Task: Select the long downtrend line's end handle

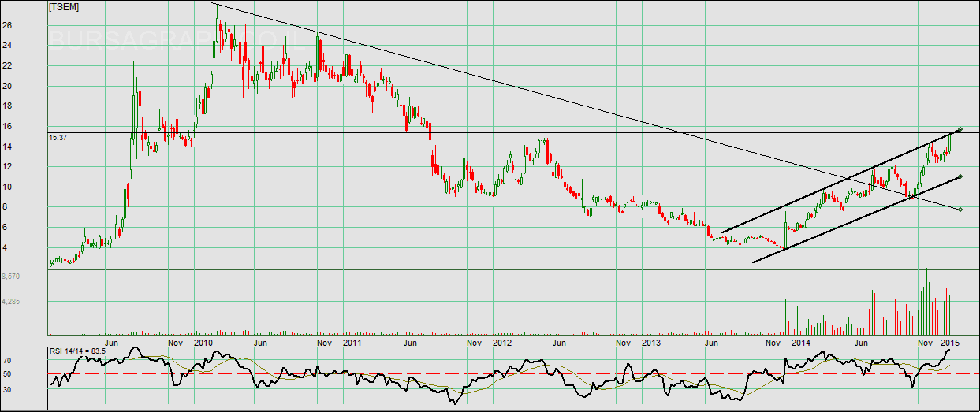Action: click(960, 209)
